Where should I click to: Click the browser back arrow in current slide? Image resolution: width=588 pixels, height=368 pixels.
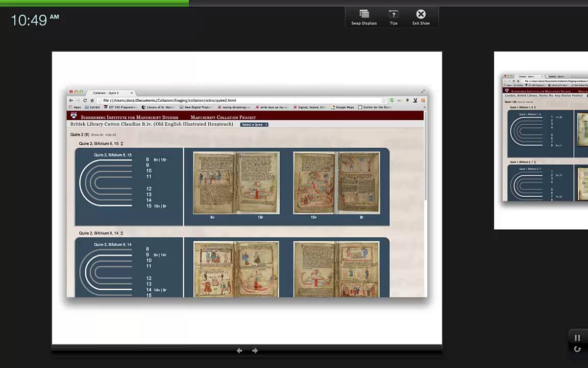point(71,100)
